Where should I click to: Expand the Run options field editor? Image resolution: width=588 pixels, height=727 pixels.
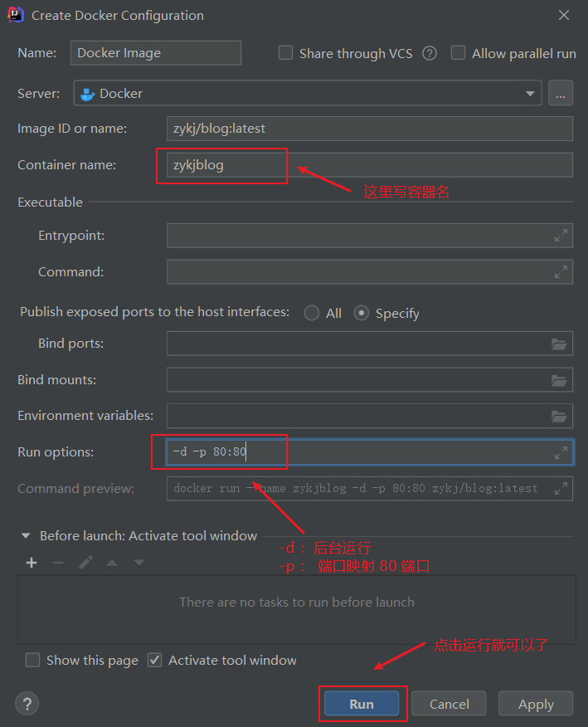[x=561, y=452]
